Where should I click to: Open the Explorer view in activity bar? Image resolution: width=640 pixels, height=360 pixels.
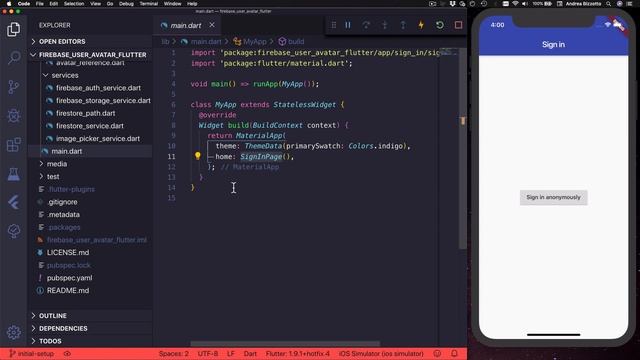13,29
